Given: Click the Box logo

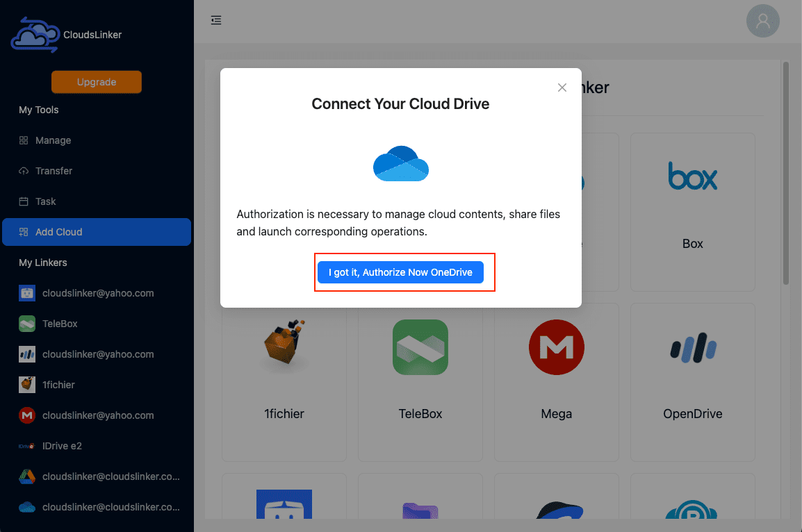Looking at the screenshot, I should pos(693,176).
